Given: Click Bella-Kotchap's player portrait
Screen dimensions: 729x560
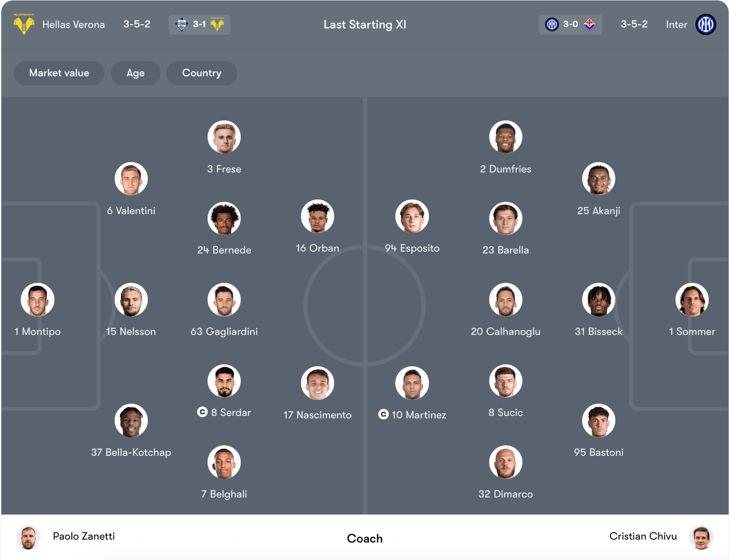Looking at the screenshot, I should (131, 421).
